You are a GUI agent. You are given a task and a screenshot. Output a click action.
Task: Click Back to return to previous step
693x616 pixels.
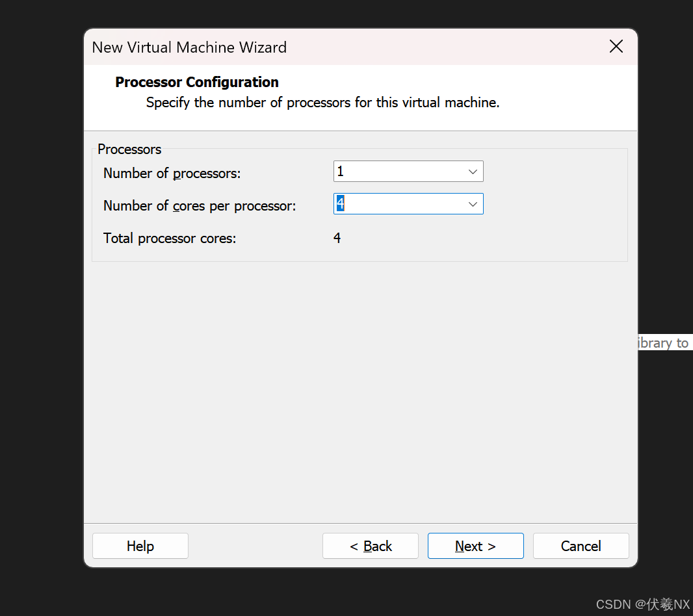(x=370, y=546)
